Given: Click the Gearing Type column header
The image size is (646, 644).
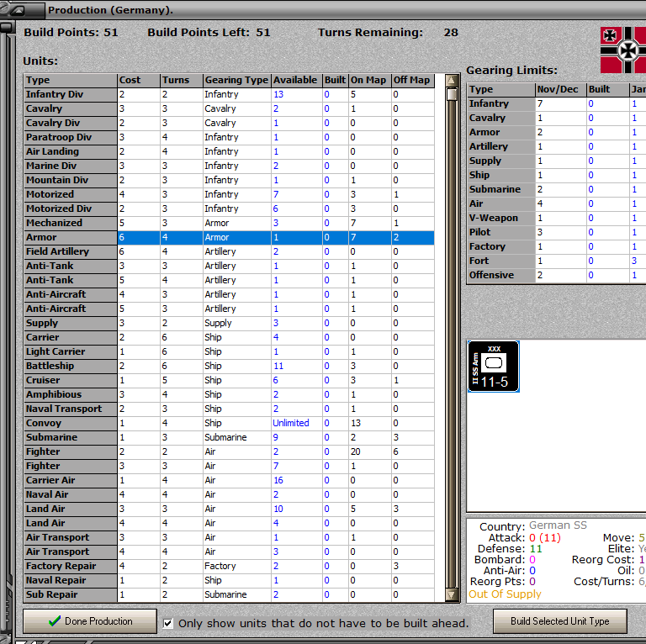Looking at the screenshot, I should point(237,80).
